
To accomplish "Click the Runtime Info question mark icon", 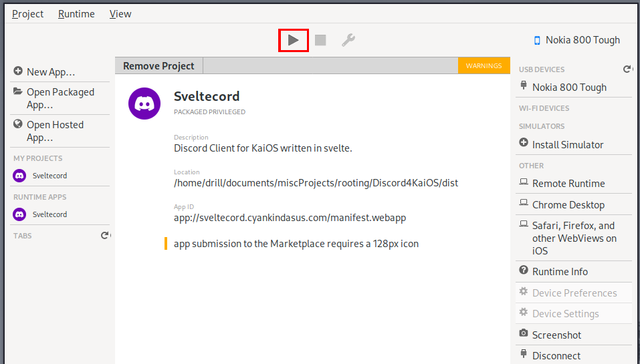I will (524, 270).
